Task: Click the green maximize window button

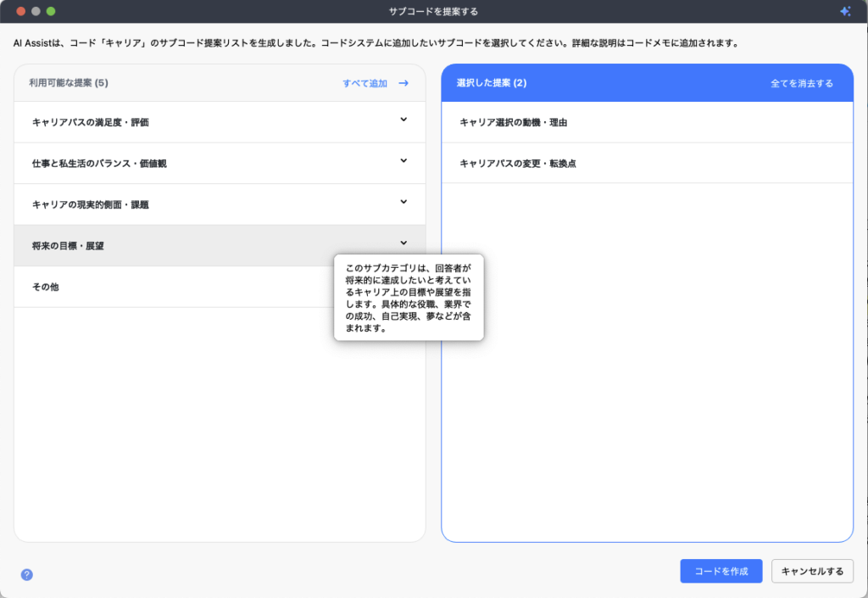Action: coord(51,11)
